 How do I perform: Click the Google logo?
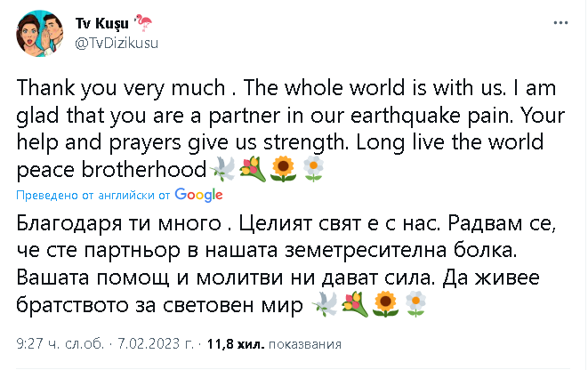tap(198, 195)
